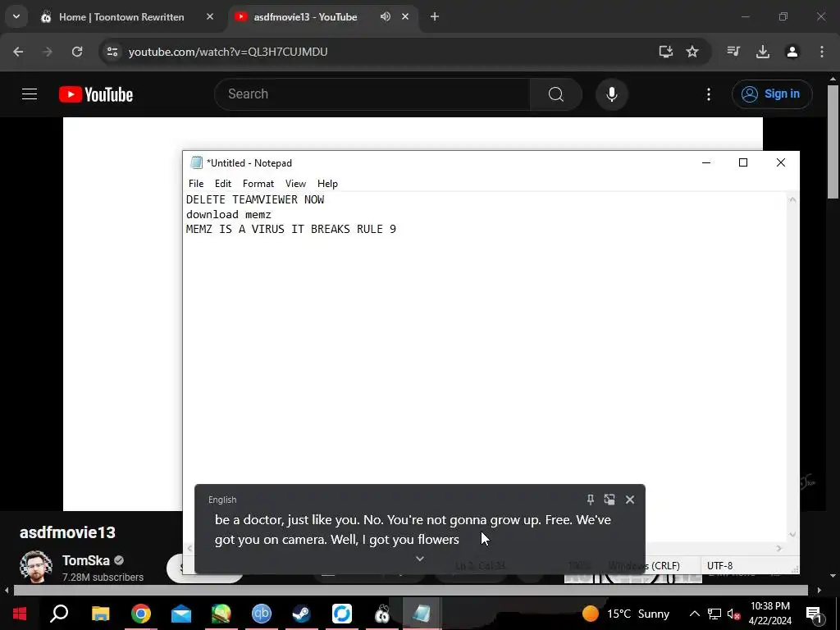
Task: Go to YouTube home via logo
Action: click(96, 94)
